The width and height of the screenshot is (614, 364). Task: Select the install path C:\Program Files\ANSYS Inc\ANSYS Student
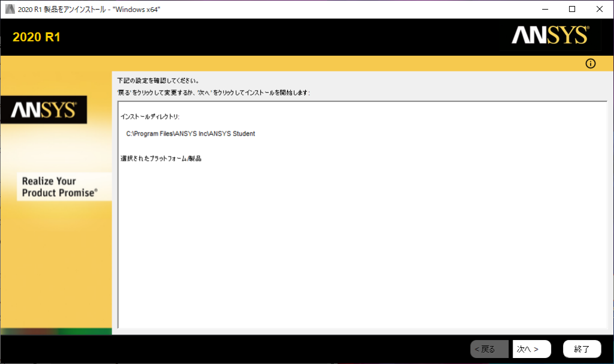[190, 134]
